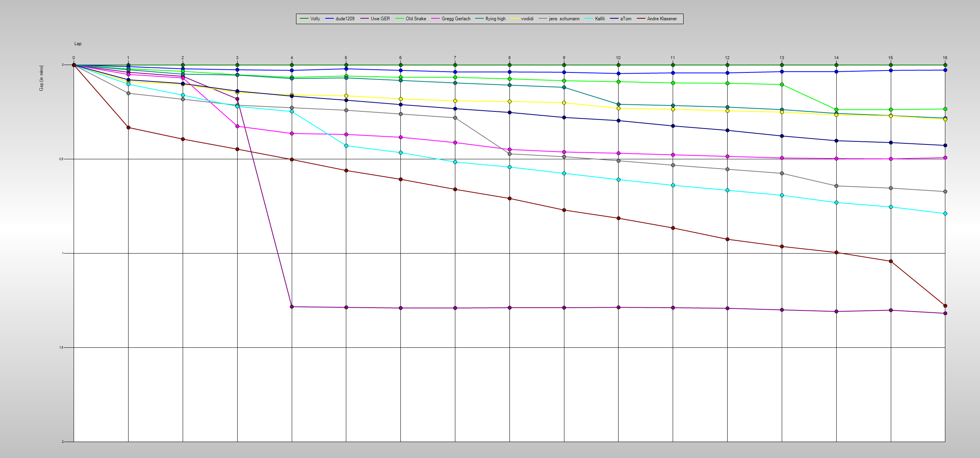Click Andre Klasener's dark red point at lap 1
980x458 pixels.
pyautogui.click(x=129, y=128)
